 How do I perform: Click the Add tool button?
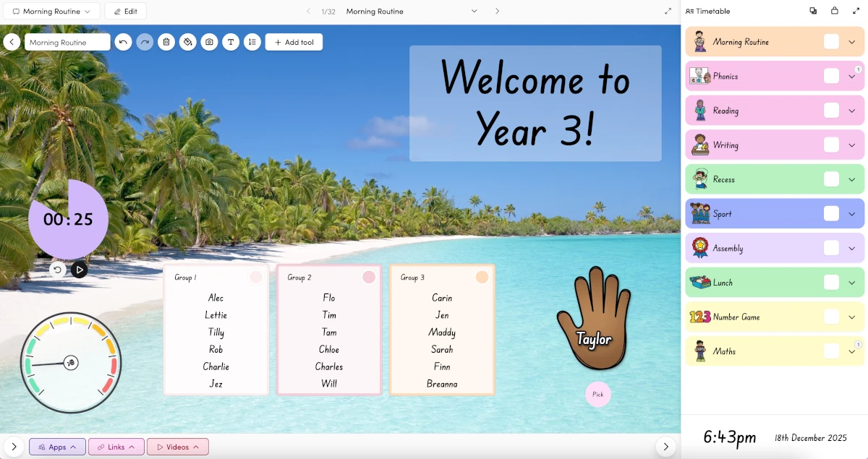point(294,42)
